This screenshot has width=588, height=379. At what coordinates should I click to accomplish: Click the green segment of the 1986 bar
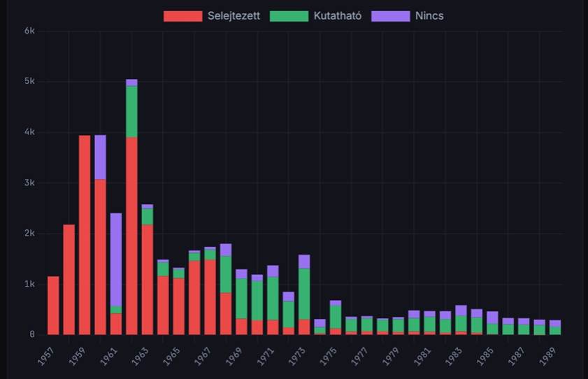508,329
